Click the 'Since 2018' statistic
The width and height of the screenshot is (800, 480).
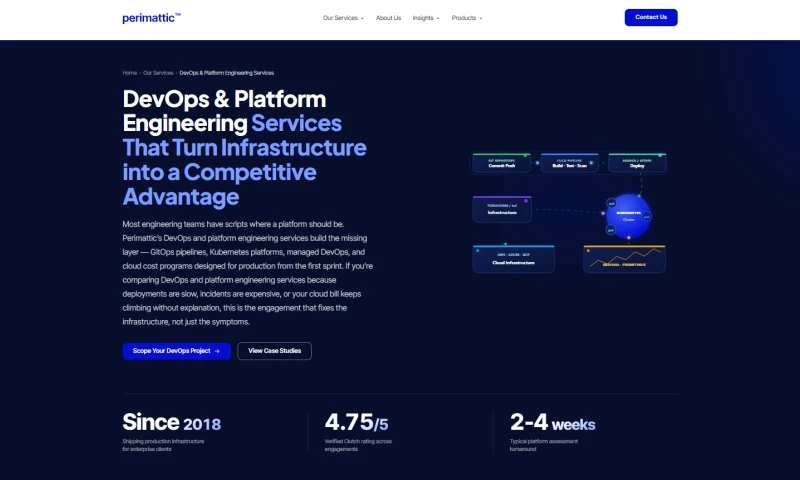coord(171,422)
